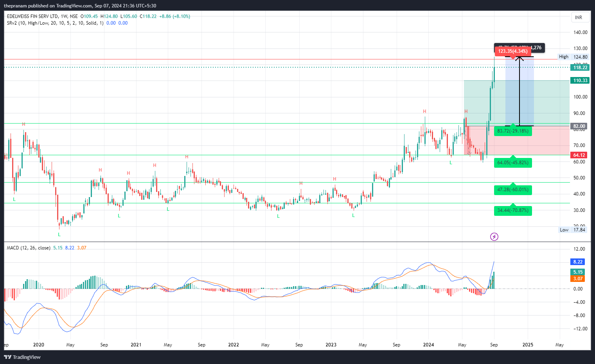Click the 140.00 price axis label

(581, 32)
